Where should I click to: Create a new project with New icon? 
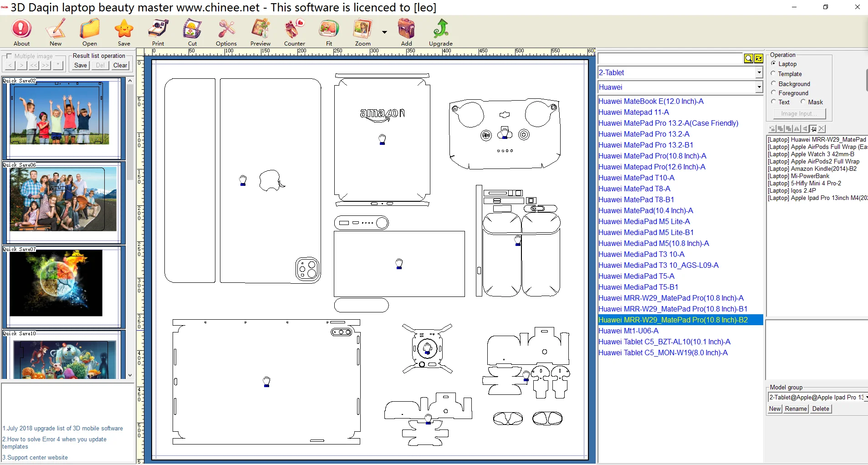pyautogui.click(x=56, y=29)
